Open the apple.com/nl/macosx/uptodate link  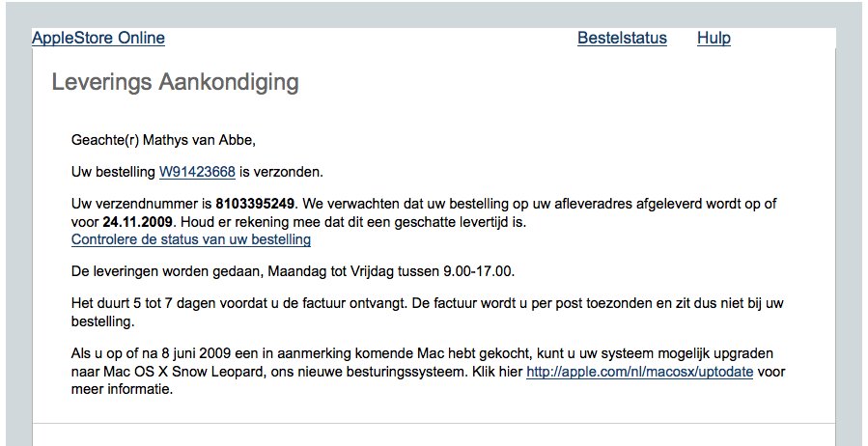click(640, 372)
